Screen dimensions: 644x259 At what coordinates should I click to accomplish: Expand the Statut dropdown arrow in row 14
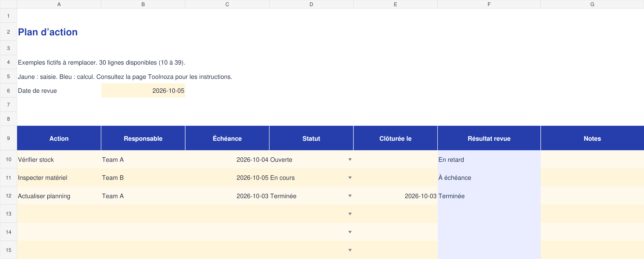350,232
